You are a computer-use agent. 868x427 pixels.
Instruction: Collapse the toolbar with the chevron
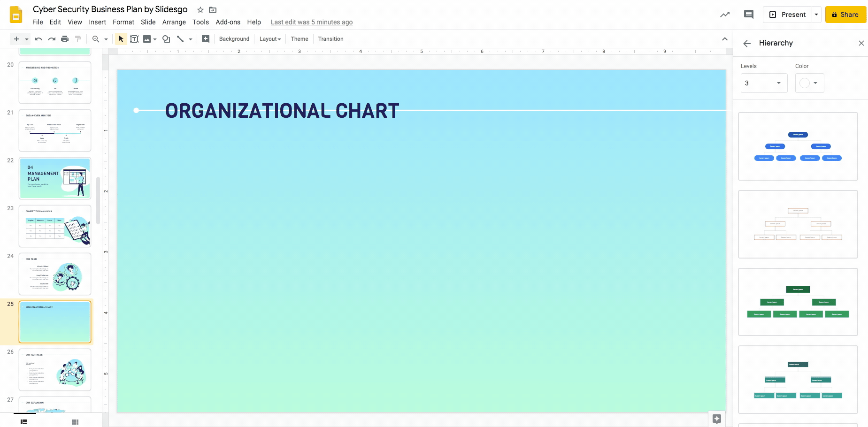point(725,38)
